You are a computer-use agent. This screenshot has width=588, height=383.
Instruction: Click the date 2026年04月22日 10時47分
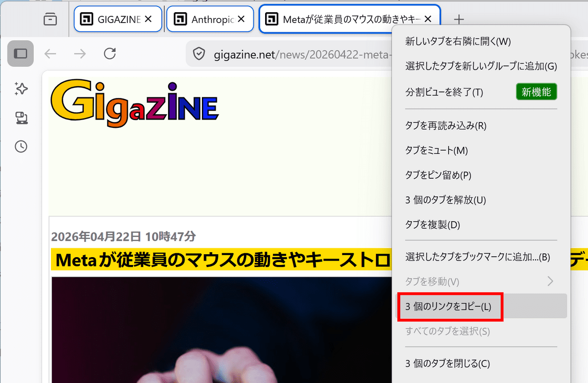(123, 237)
